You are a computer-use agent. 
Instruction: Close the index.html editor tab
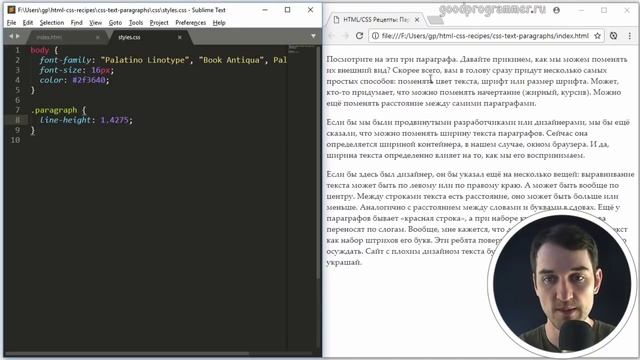click(98, 37)
